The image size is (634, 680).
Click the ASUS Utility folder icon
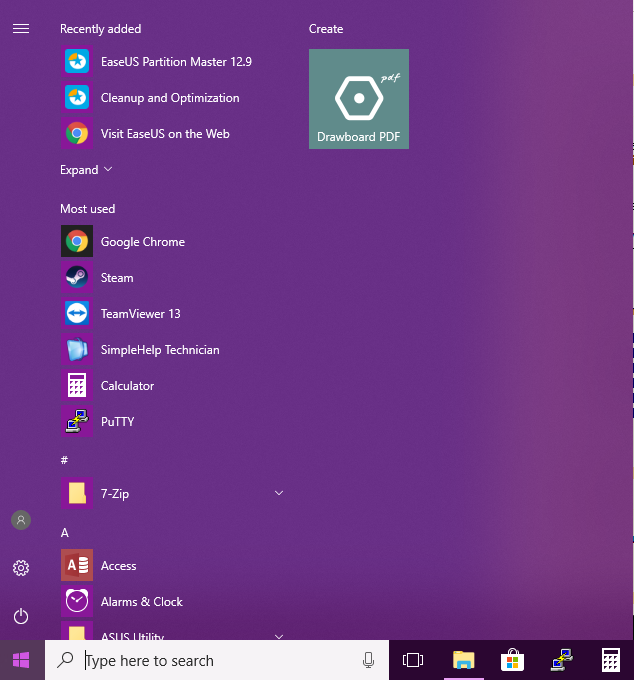tap(77, 633)
